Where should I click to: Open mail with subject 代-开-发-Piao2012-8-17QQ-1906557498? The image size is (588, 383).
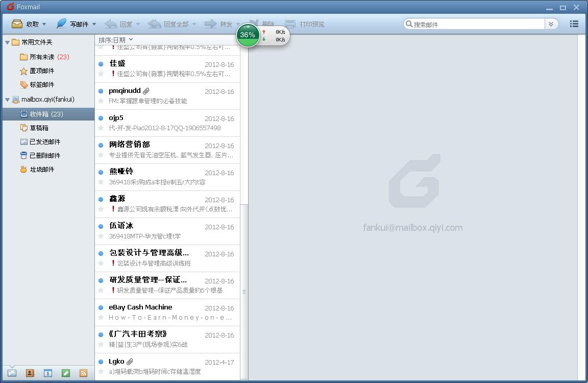167,123
